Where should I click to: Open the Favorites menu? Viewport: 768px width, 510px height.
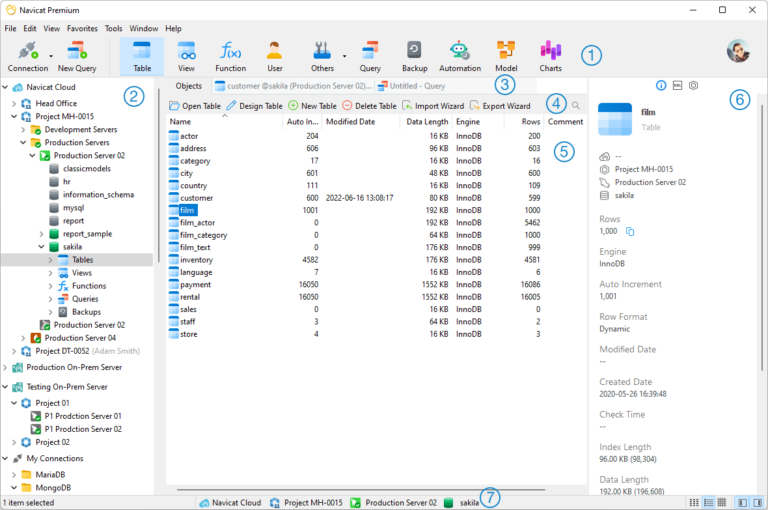click(x=82, y=29)
